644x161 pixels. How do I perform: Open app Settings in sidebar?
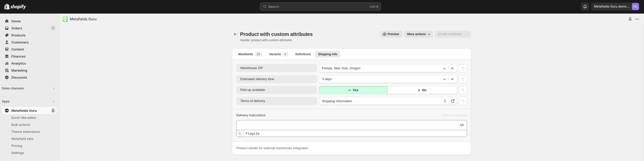click(x=18, y=153)
